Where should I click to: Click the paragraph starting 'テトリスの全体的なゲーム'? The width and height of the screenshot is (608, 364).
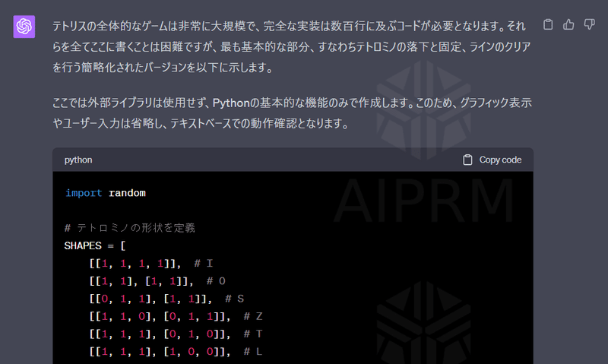[x=292, y=47]
